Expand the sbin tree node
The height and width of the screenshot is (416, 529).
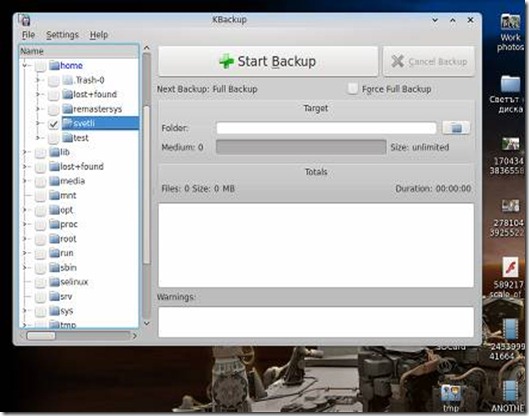coord(25,268)
